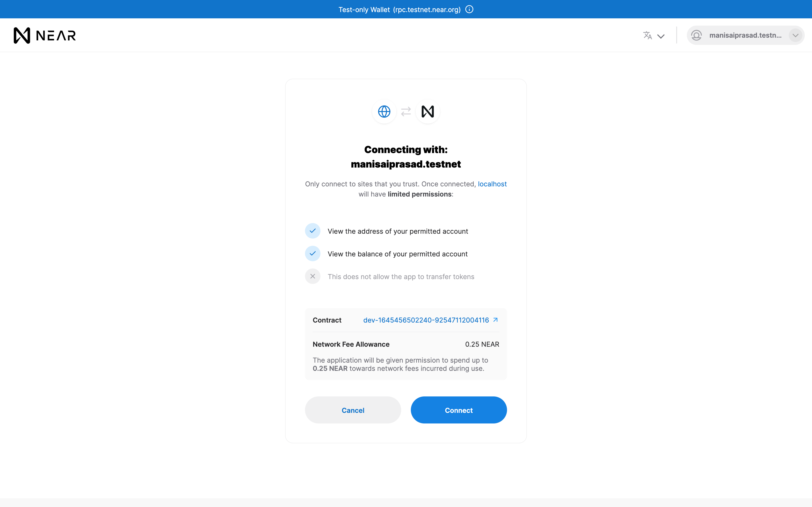Click the NEAR N icon in card
The image size is (812, 507).
pos(428,112)
